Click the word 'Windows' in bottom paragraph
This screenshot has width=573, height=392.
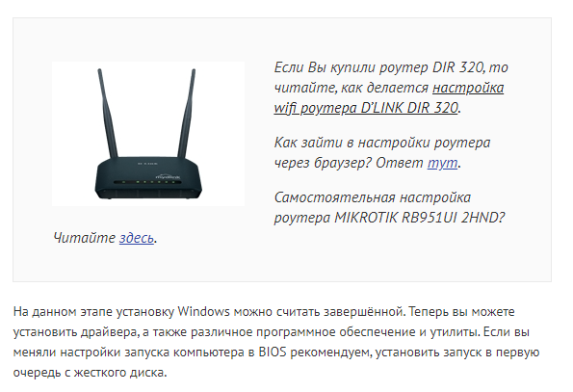click(203, 312)
